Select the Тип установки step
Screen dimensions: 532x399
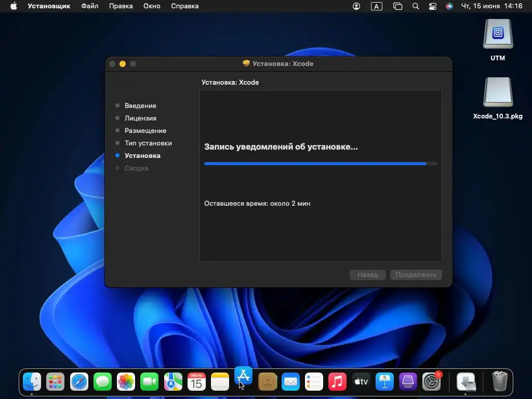pos(148,143)
